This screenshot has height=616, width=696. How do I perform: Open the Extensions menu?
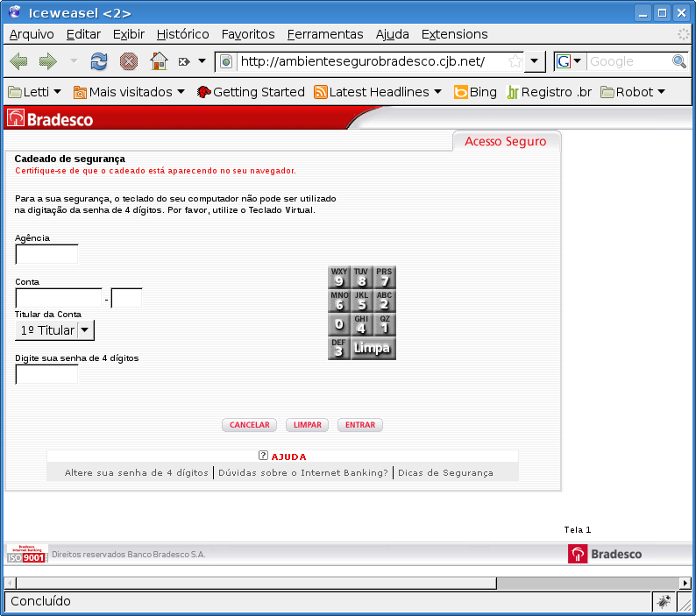(x=454, y=34)
